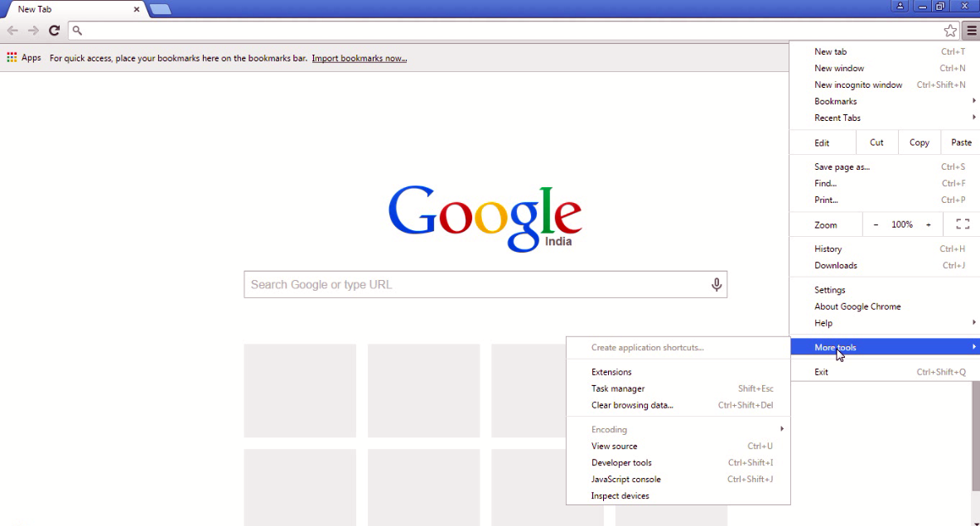Click the Paste button in Edit row
This screenshot has width=980, height=526.
(961, 142)
